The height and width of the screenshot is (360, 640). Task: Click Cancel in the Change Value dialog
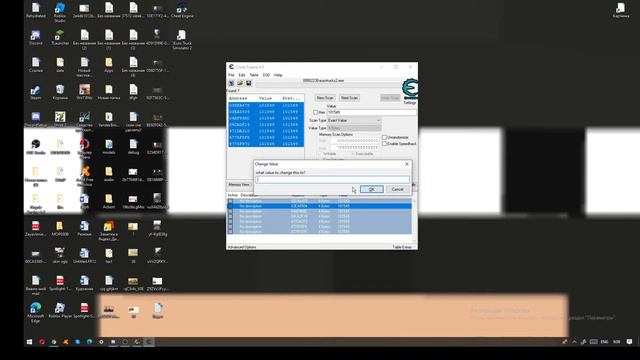(x=397, y=189)
